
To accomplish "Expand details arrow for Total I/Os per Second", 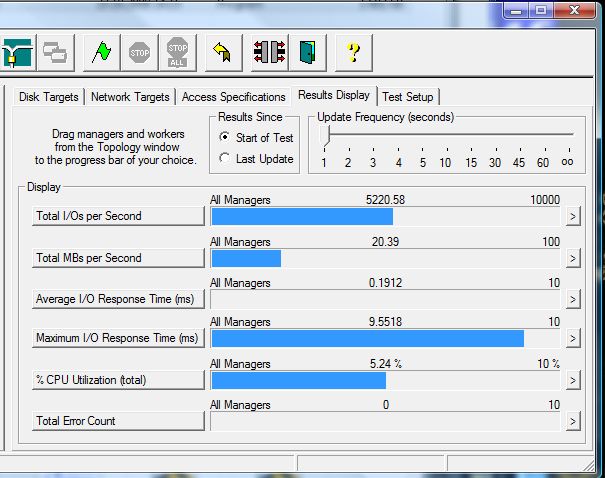I will [x=573, y=216].
